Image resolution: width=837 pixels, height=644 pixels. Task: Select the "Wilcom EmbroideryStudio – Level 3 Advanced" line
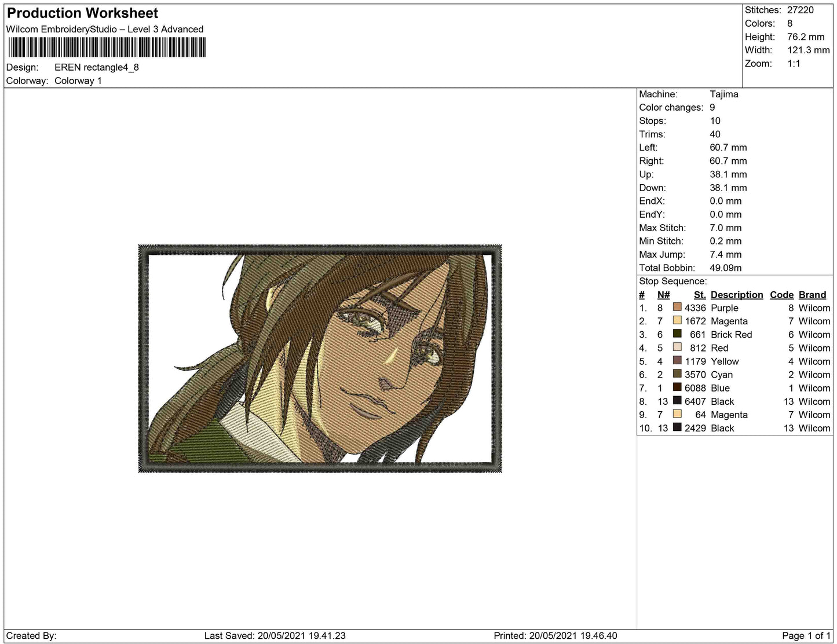(x=105, y=29)
